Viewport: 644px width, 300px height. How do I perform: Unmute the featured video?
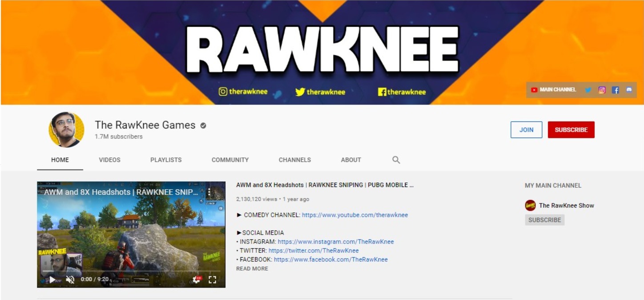pos(70,280)
